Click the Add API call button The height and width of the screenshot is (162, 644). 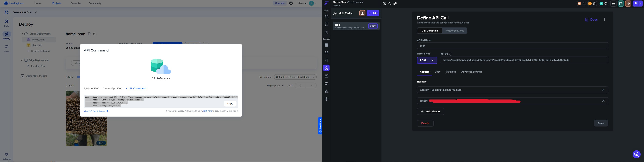pos(373,13)
